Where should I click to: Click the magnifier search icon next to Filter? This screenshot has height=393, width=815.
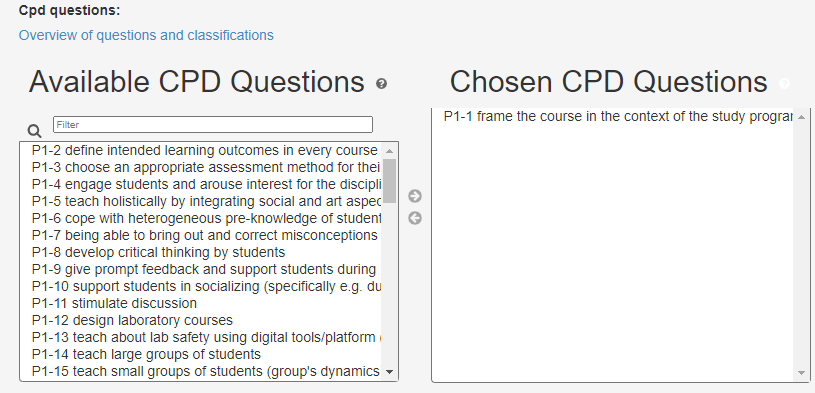click(x=34, y=130)
